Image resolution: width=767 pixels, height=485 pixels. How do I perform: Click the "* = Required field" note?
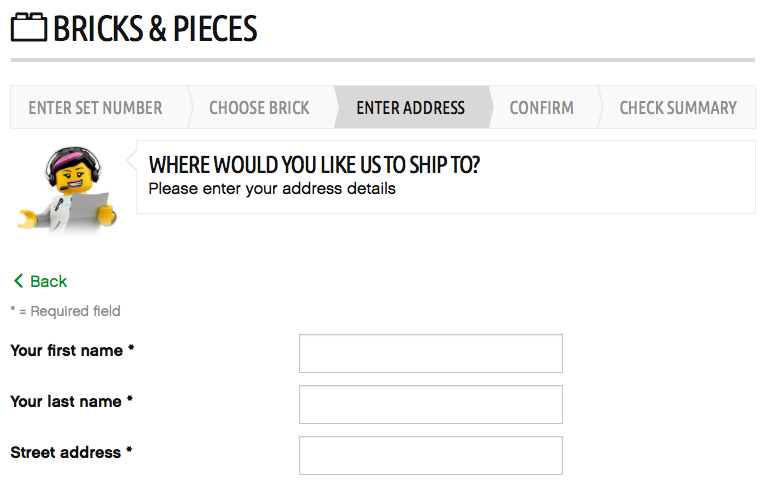click(66, 311)
